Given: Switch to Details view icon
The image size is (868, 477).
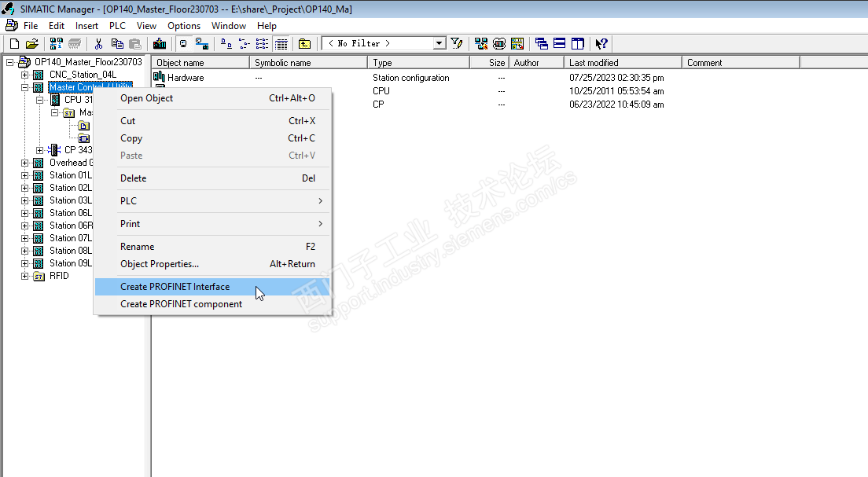Looking at the screenshot, I should [x=281, y=44].
